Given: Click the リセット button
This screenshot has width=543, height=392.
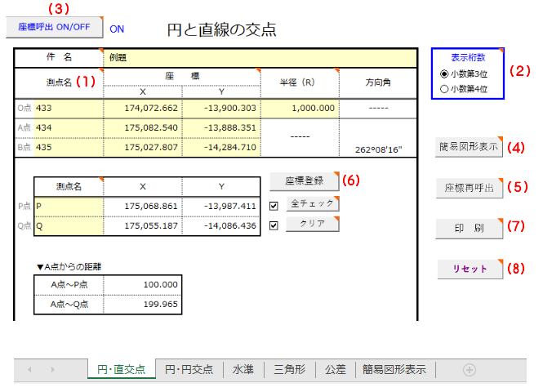Looking at the screenshot, I should pos(470,268).
